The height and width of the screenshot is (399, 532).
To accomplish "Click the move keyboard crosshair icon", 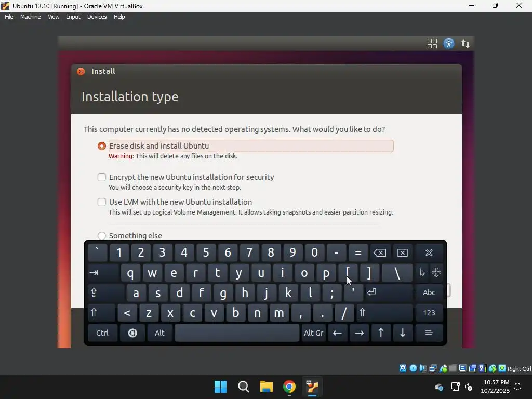I will pyautogui.click(x=436, y=272).
